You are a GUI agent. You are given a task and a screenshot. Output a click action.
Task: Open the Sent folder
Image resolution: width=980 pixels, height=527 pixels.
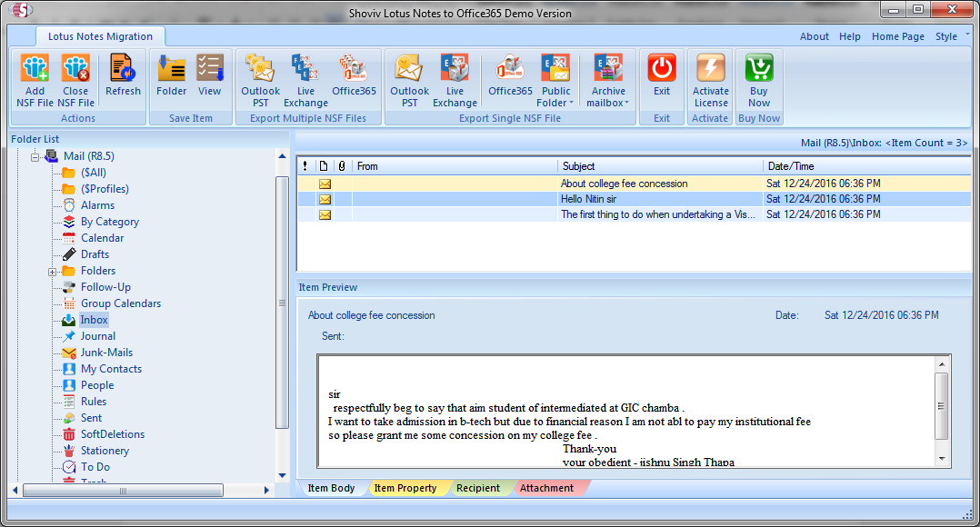point(91,418)
